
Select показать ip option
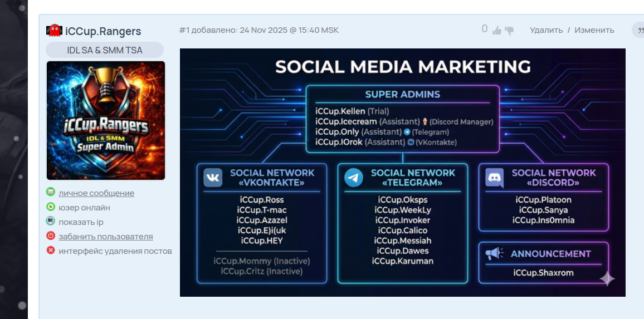[81, 222]
